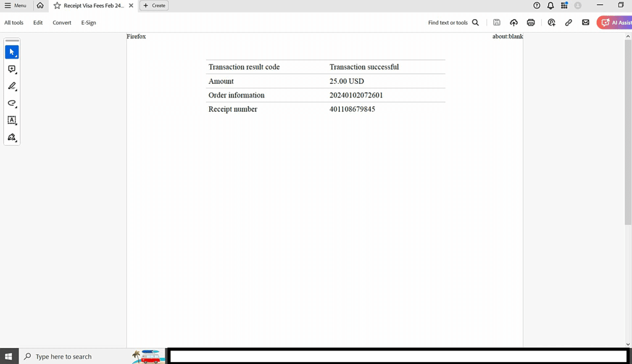Select the freehand Draw tool
This screenshot has height=364, width=632.
[x=12, y=104]
